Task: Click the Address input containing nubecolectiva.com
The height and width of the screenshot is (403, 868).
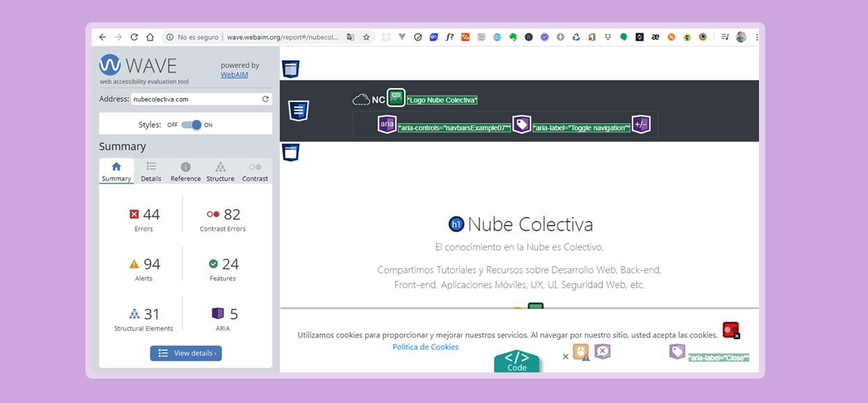Action: [201, 99]
